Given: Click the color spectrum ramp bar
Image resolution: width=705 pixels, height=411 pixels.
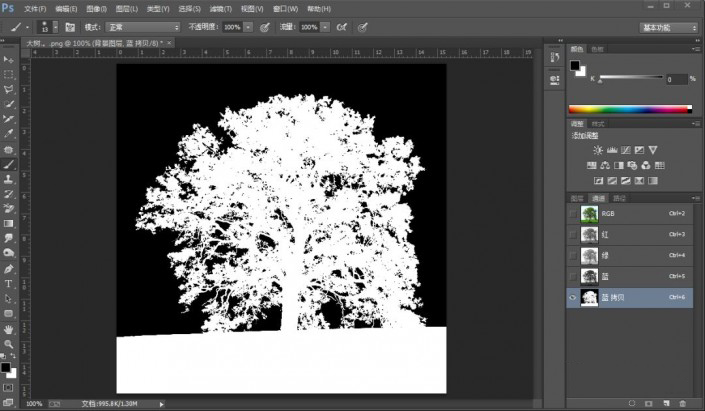Looking at the screenshot, I should click(x=629, y=108).
